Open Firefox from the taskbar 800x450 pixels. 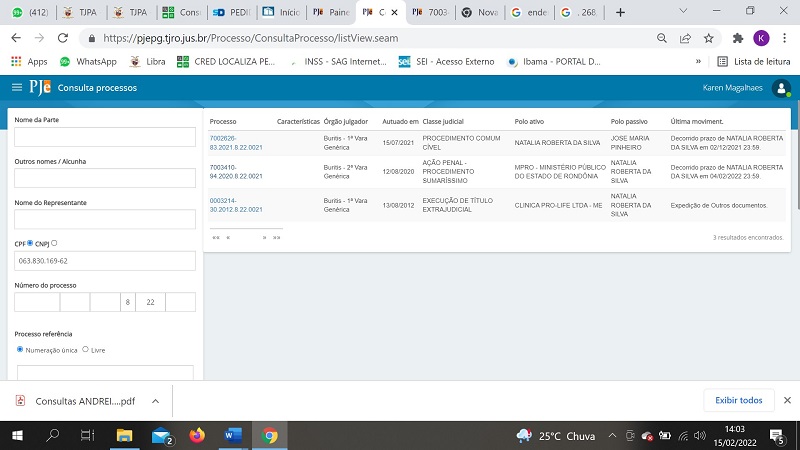[196, 436]
